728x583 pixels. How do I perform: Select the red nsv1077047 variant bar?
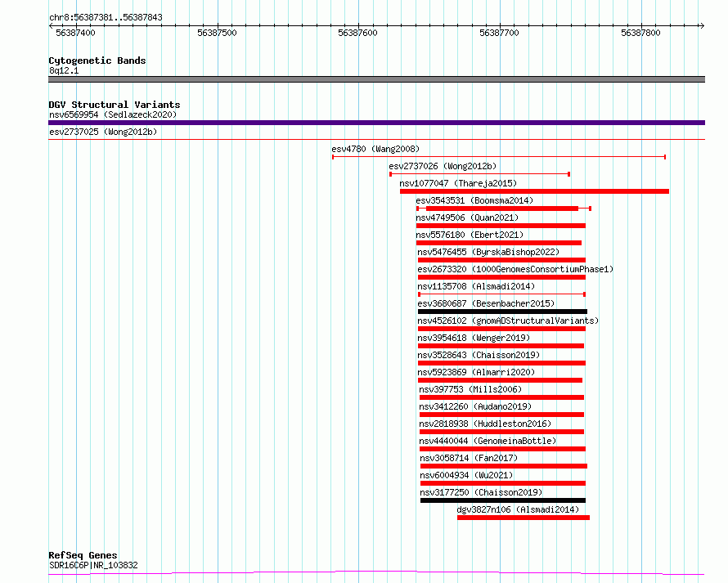point(534,191)
